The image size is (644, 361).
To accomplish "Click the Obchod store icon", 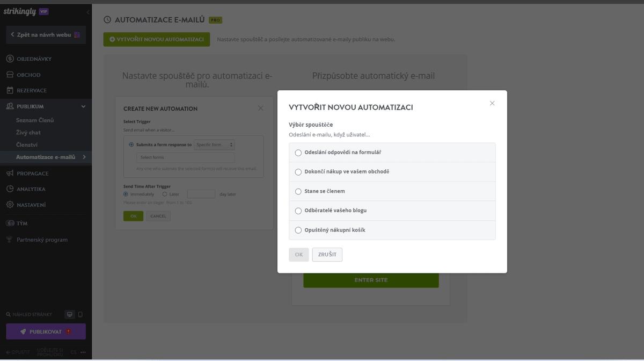I will [x=10, y=75].
